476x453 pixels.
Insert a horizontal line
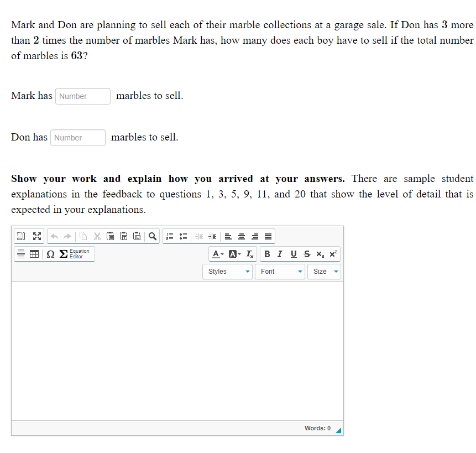pos(21,254)
